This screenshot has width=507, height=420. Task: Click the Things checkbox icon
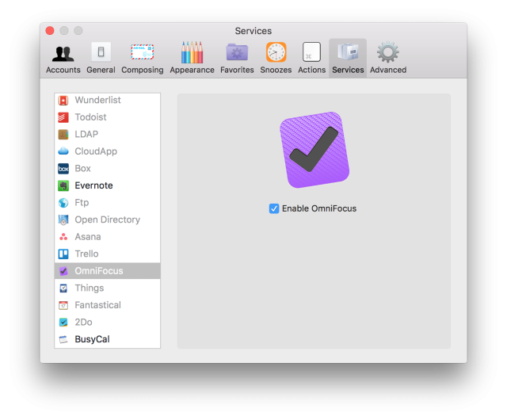point(63,288)
